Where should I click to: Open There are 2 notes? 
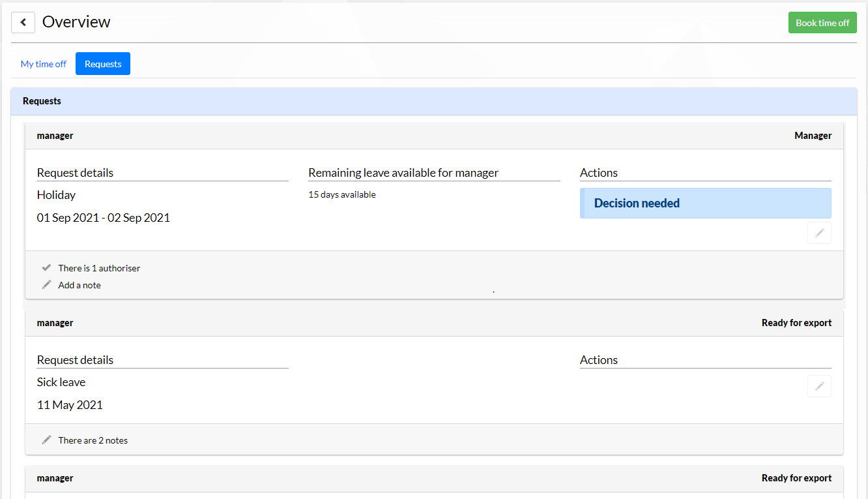tap(93, 440)
